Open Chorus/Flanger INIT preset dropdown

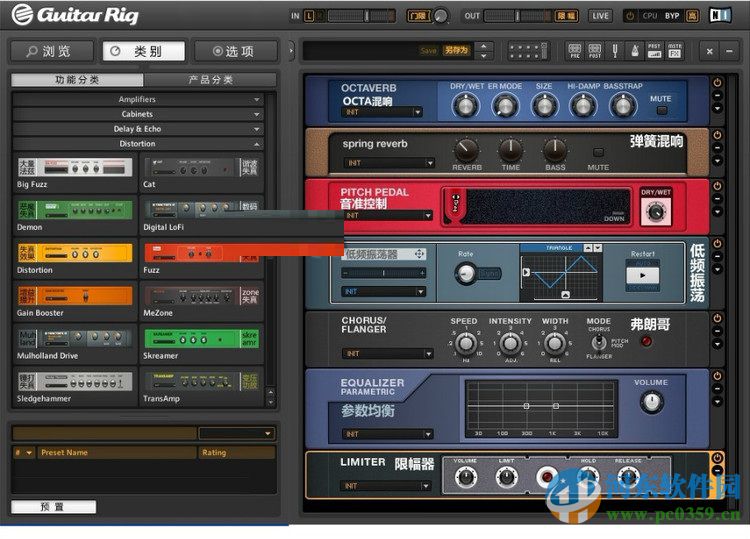(388, 353)
